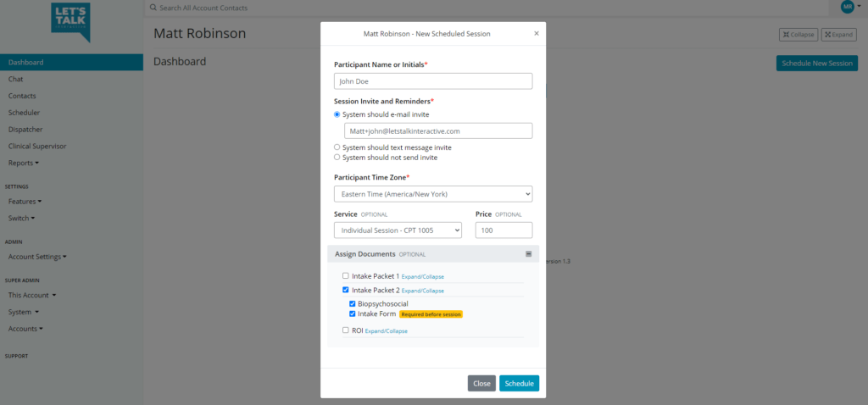
Task: Expand the Account Settings menu
Action: [37, 257]
